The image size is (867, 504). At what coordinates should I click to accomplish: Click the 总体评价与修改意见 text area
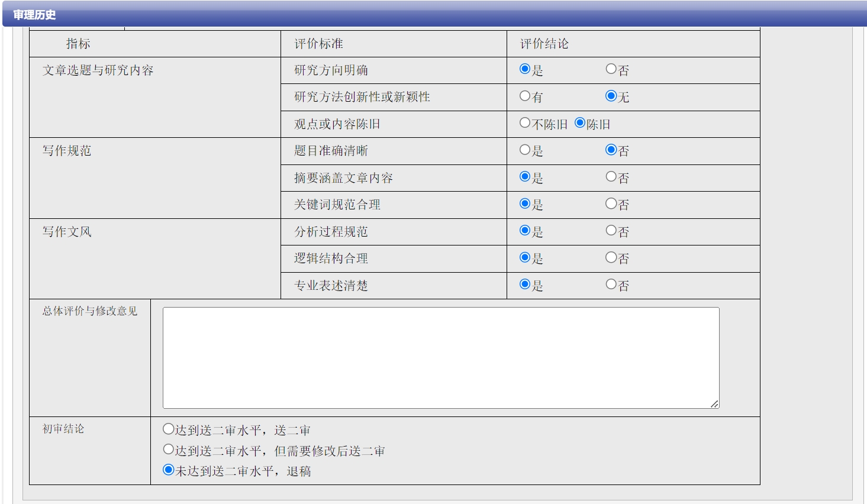(x=441, y=357)
